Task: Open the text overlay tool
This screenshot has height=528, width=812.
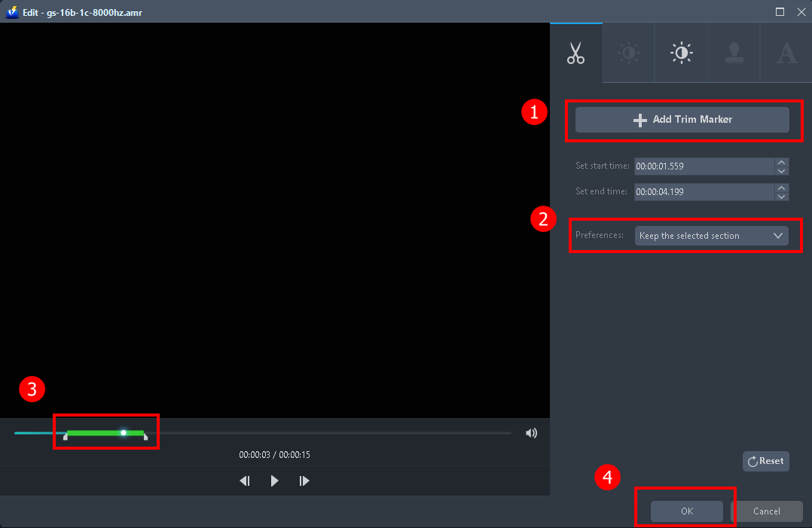Action: tap(786, 52)
